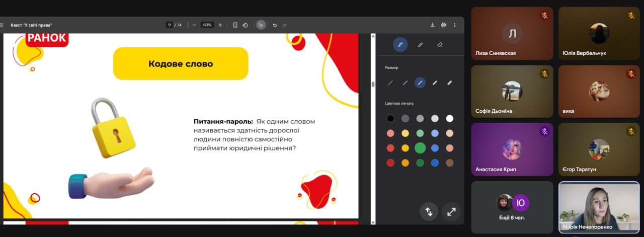Viewport: 644px width, 237px height.
Task: Click the expand diagonal arrows button
Action: point(451,212)
